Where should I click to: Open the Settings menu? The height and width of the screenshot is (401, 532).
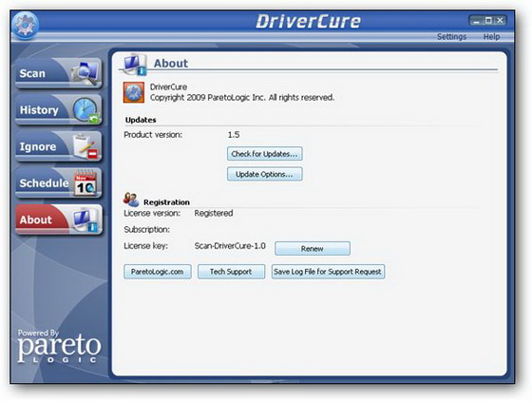451,37
